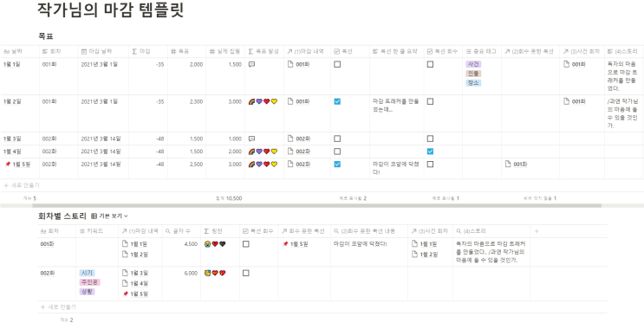Open 001화 in 1월 2일 row's (3)사건 회차 column
The height and width of the screenshot is (323, 644).
pos(575,101)
